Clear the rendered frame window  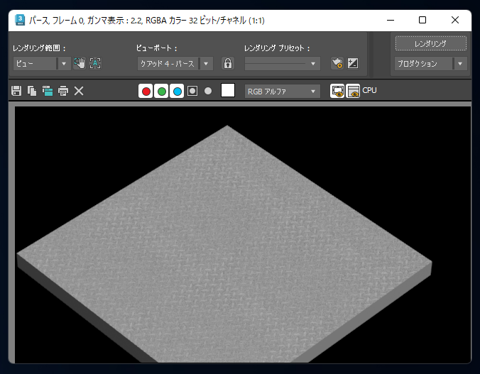point(79,91)
